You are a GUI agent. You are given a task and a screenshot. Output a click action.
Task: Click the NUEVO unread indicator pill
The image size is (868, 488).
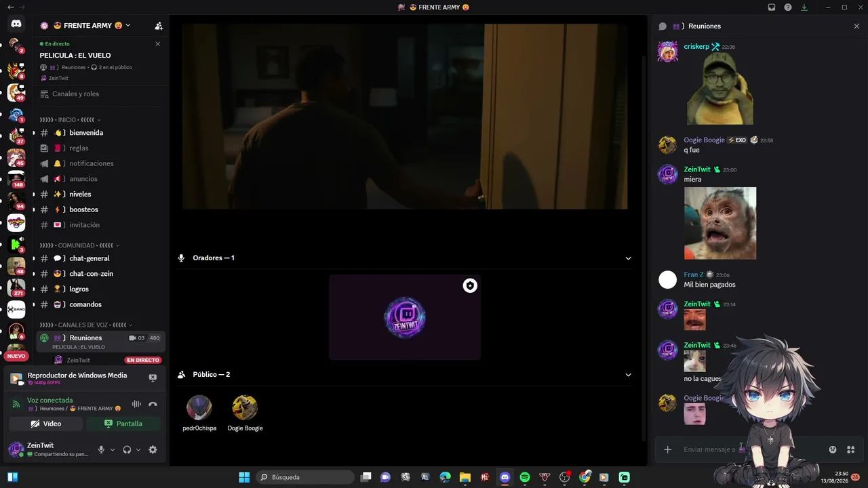(16, 356)
